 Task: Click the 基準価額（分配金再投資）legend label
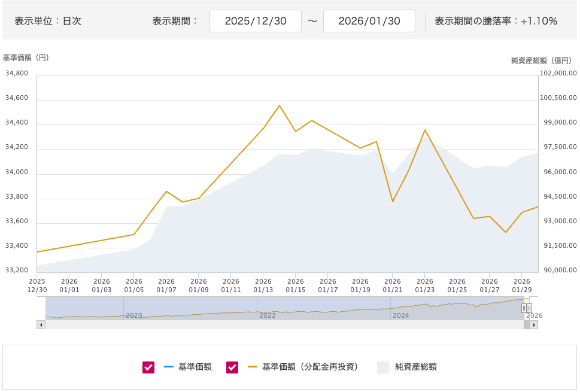[x=312, y=367]
